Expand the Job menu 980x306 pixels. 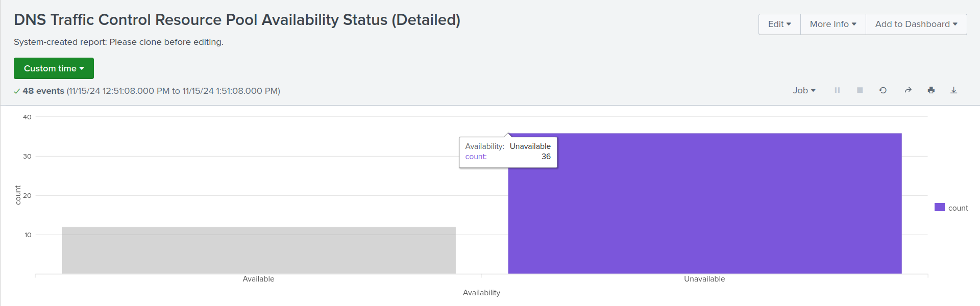point(804,90)
